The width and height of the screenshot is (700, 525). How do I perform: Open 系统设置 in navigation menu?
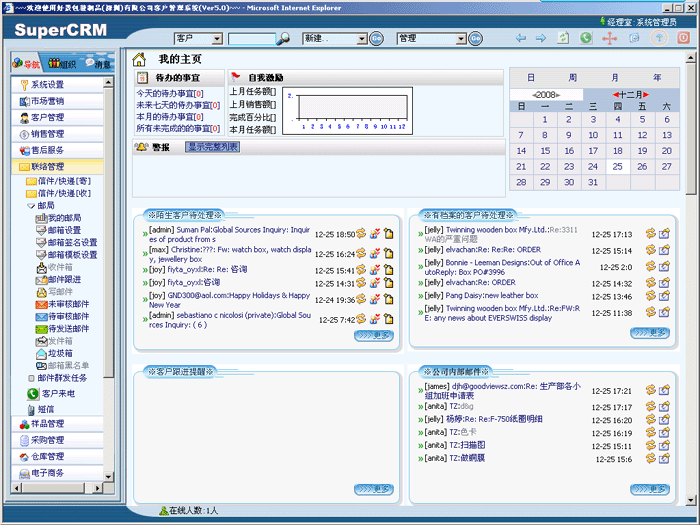(57, 84)
